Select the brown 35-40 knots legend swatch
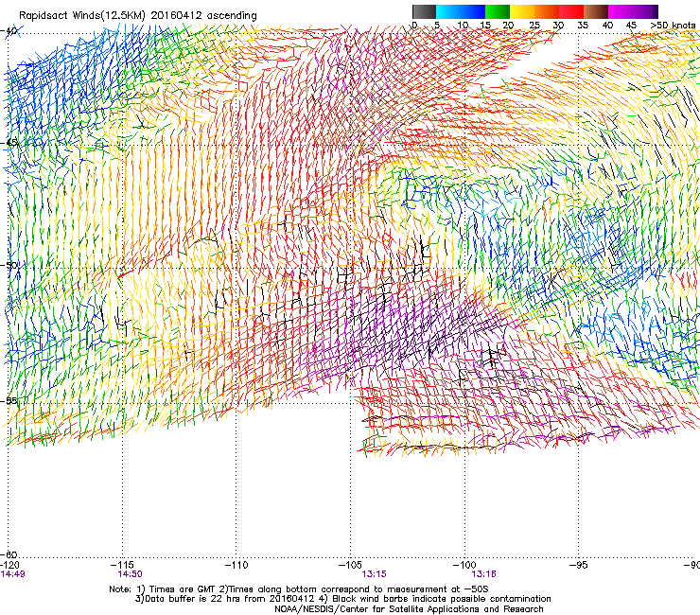The height and width of the screenshot is (615, 700). tap(597, 11)
